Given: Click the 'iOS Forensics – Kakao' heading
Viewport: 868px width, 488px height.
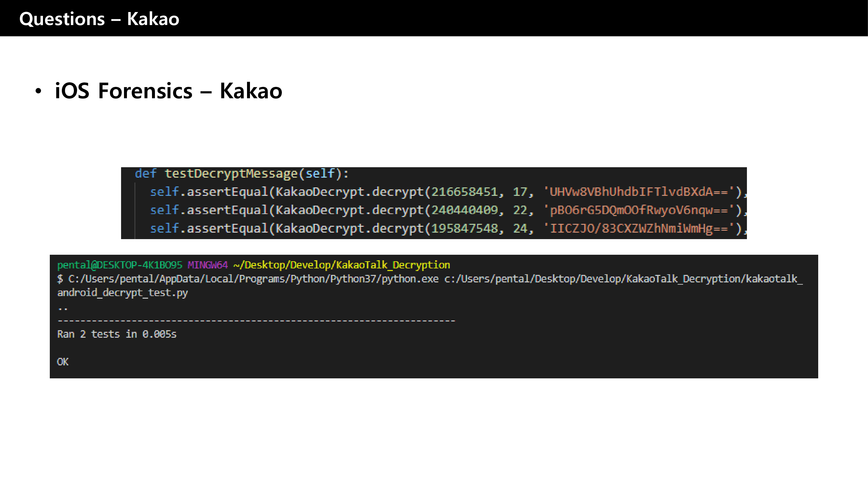Looking at the screenshot, I should point(168,91).
